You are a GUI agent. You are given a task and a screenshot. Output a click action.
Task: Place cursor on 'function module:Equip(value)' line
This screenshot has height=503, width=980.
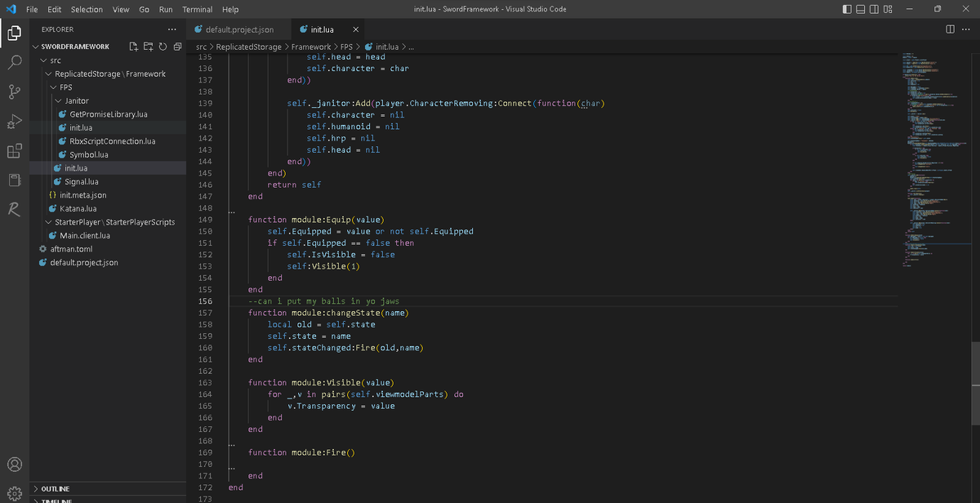(x=316, y=220)
